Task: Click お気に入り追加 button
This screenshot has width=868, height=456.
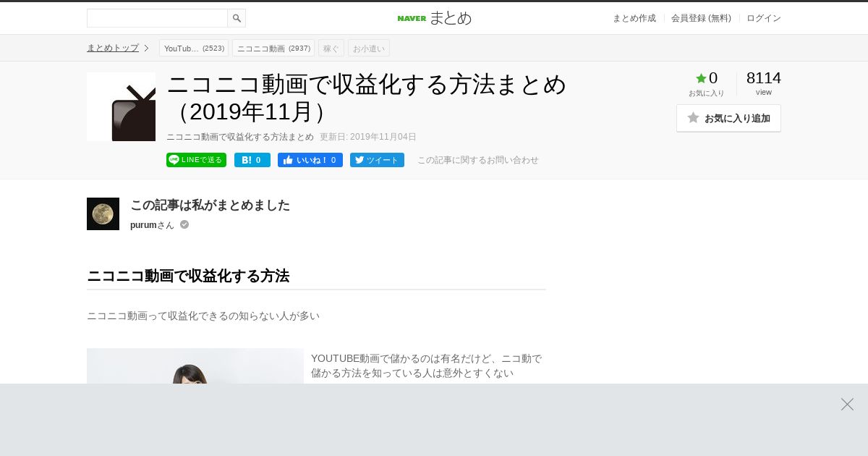Action: [x=728, y=118]
